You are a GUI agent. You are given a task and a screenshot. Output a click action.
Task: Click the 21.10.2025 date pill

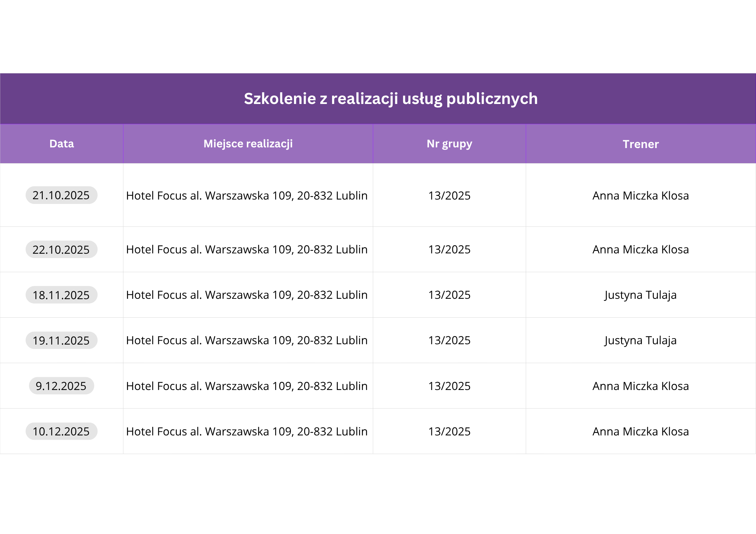(x=61, y=195)
